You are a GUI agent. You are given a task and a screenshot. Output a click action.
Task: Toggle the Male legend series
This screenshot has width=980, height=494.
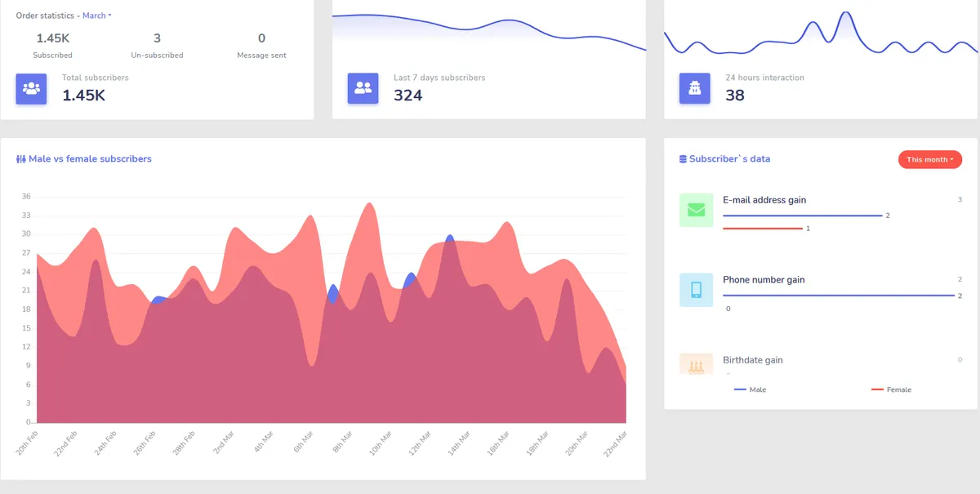click(x=750, y=389)
